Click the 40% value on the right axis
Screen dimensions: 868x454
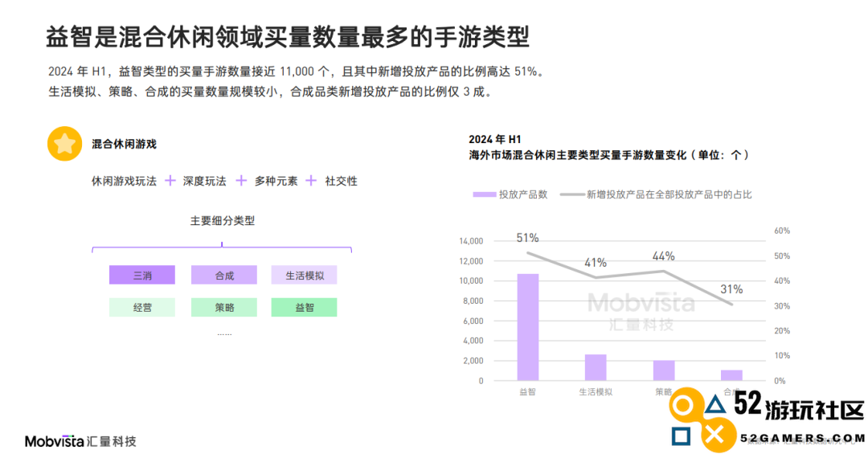click(782, 280)
